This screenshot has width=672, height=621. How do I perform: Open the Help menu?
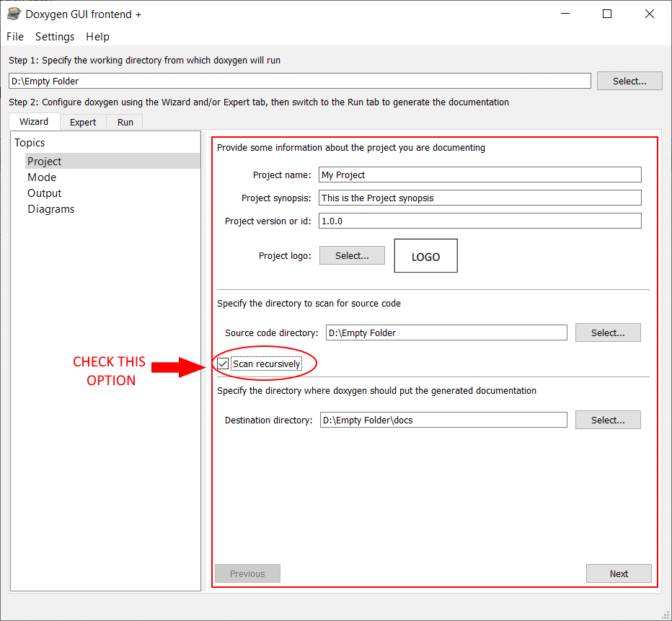click(x=97, y=37)
